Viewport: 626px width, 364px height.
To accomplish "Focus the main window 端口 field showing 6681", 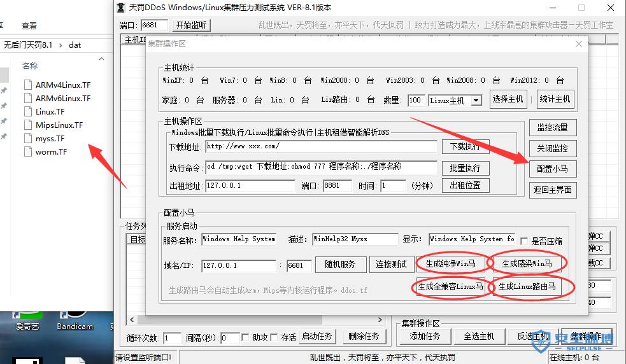I will tap(154, 25).
